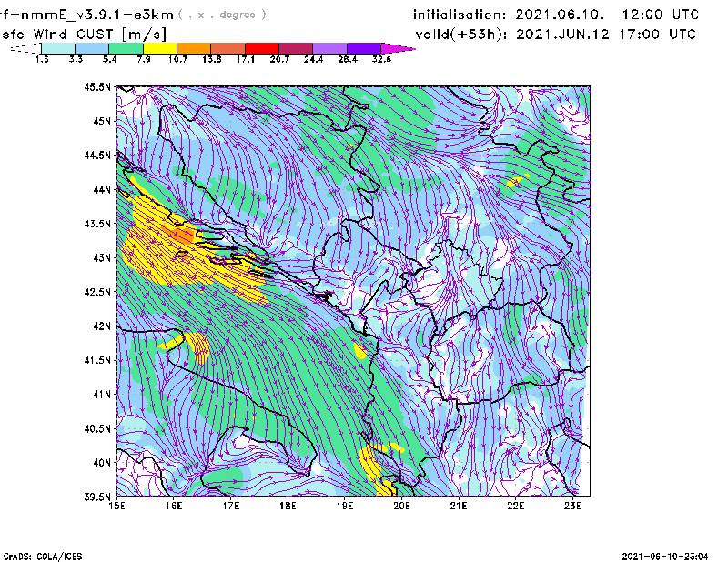Click the '40.5N' latitude label
Viewport: 728px width, 562px height.
[97, 429]
